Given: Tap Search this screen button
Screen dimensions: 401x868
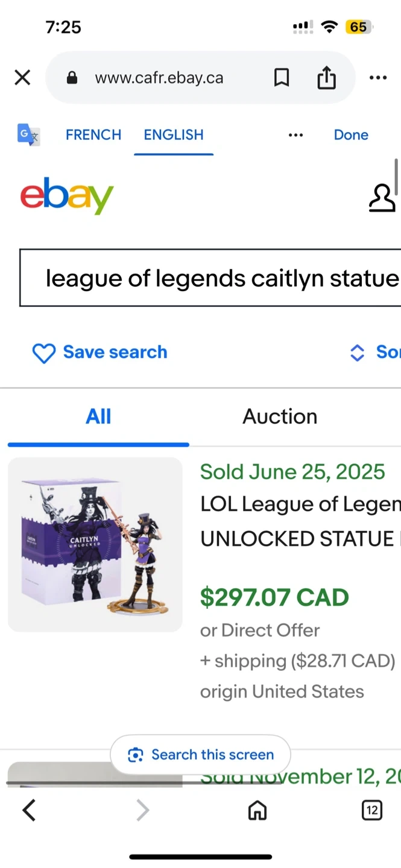Looking at the screenshot, I should (201, 755).
